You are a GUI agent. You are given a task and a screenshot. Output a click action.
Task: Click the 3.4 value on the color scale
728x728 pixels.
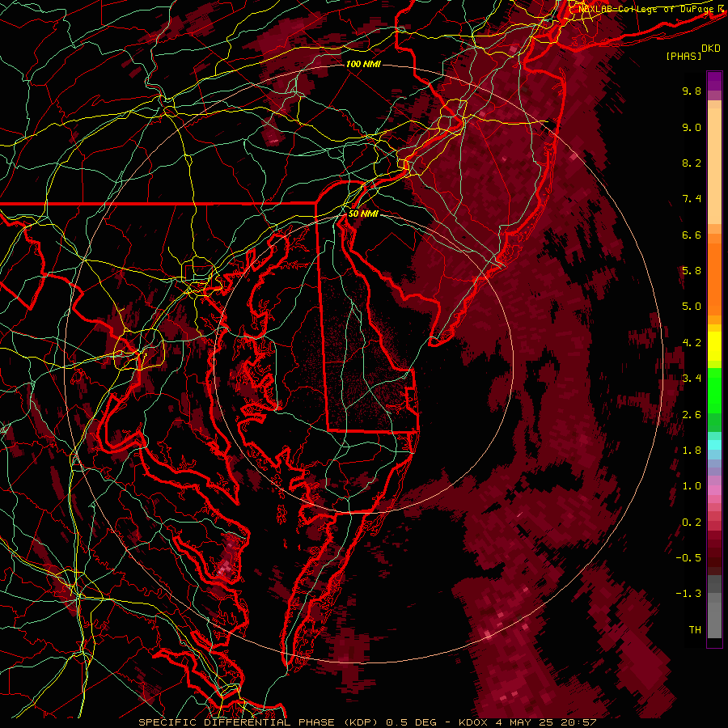[692, 379]
